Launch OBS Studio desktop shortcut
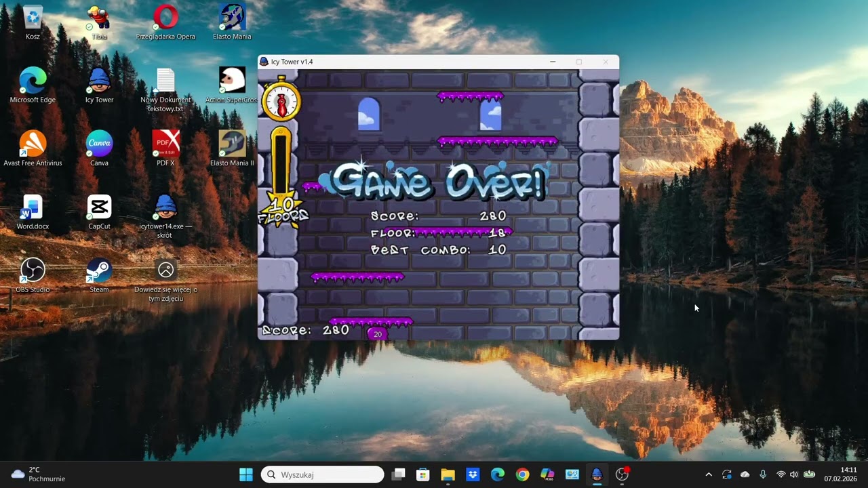Viewport: 868px width, 488px height. (x=33, y=275)
